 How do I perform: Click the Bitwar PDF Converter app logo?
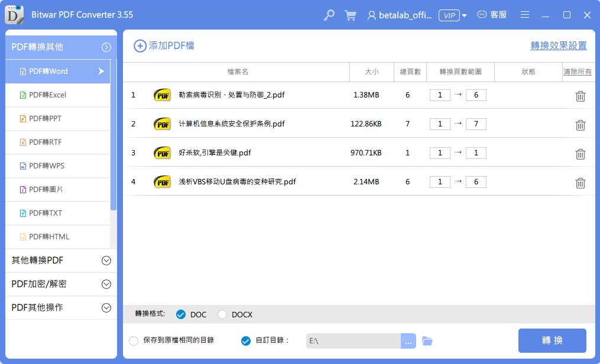tap(14, 15)
